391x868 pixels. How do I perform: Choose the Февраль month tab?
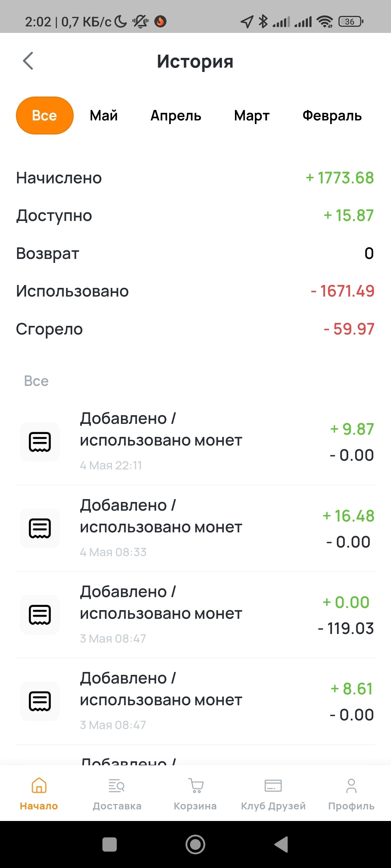point(332,116)
